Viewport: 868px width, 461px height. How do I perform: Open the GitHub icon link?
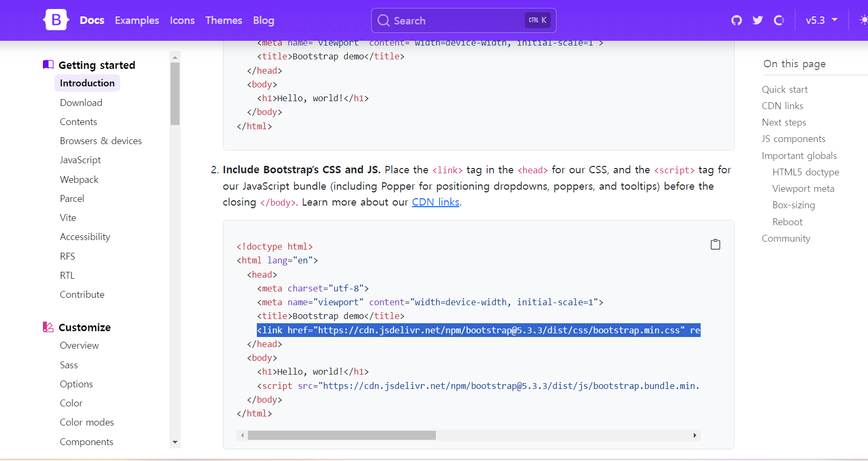(x=737, y=20)
